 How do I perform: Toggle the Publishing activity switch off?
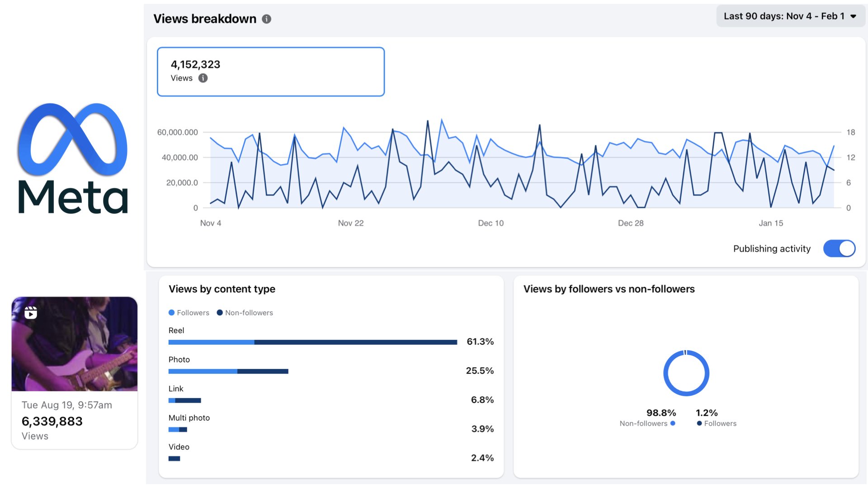coord(839,249)
